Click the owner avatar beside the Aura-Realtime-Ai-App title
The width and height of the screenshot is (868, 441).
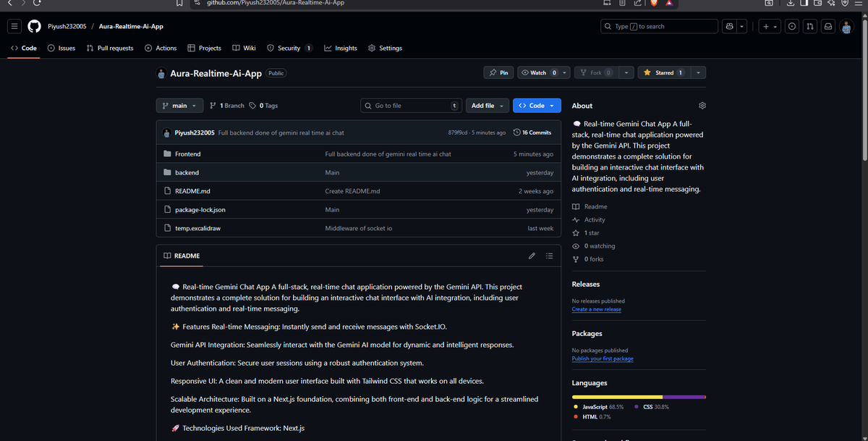pos(162,73)
